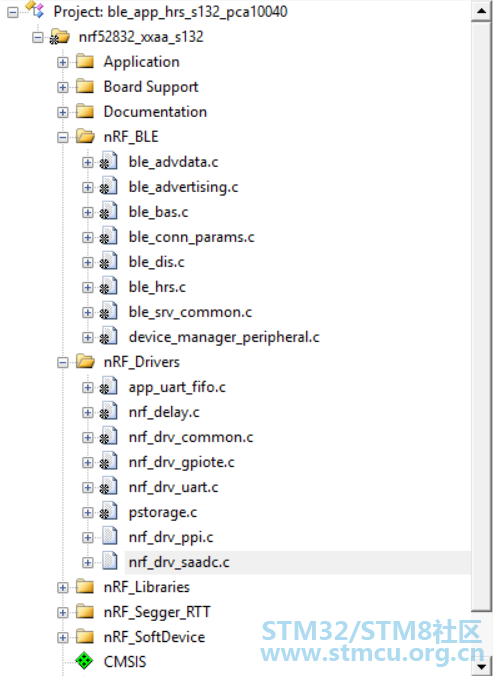Click the Application folder icon

pos(85,62)
